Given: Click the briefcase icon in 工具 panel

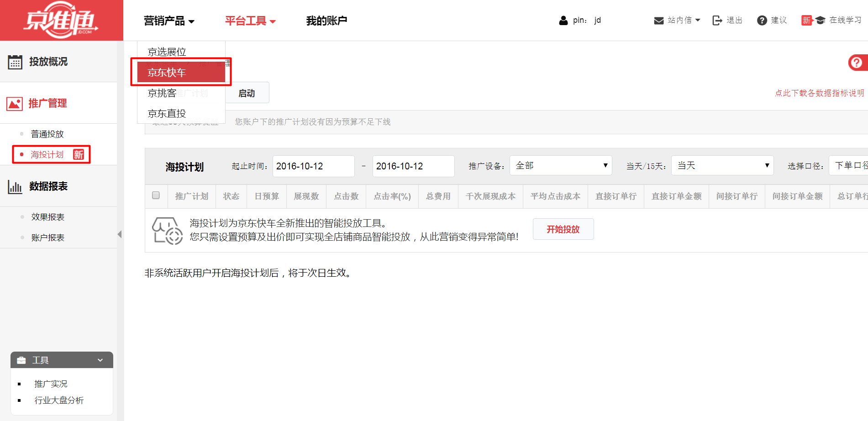Looking at the screenshot, I should [21, 360].
